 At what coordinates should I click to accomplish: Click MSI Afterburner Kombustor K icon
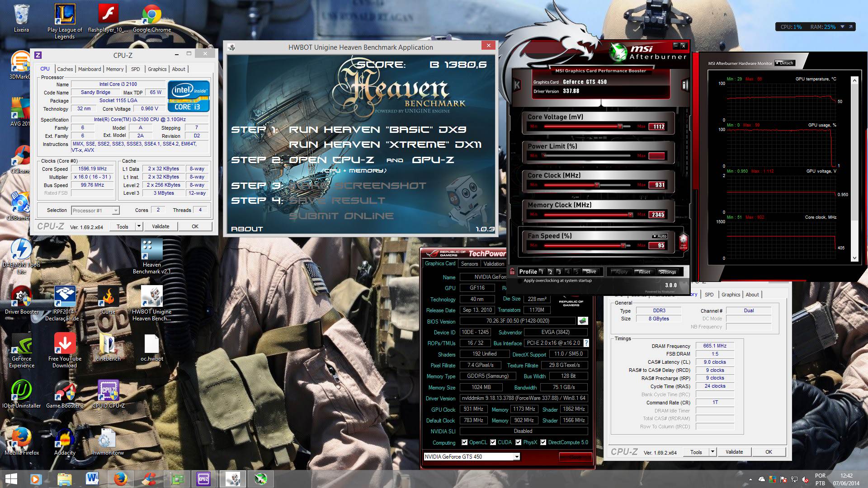click(x=517, y=85)
